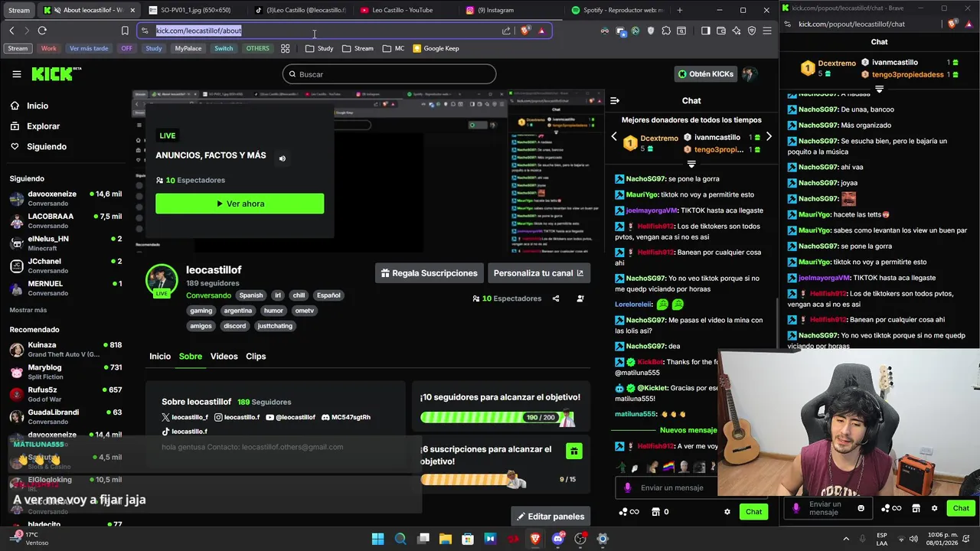The height and width of the screenshot is (551, 980).
Task: Show next top donors arrow
Action: coord(769,137)
